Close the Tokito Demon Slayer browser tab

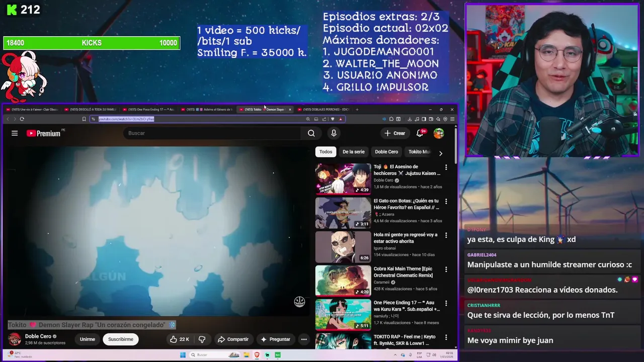(290, 110)
